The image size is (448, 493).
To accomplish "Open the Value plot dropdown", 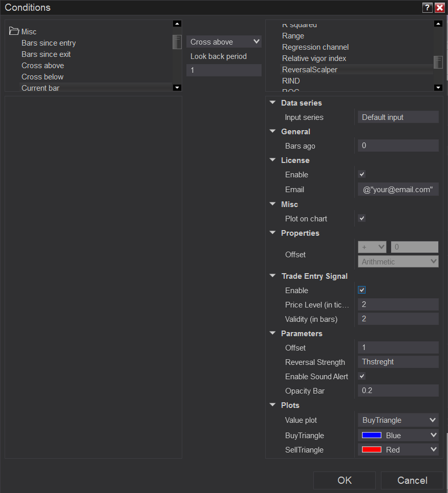I will [x=398, y=420].
